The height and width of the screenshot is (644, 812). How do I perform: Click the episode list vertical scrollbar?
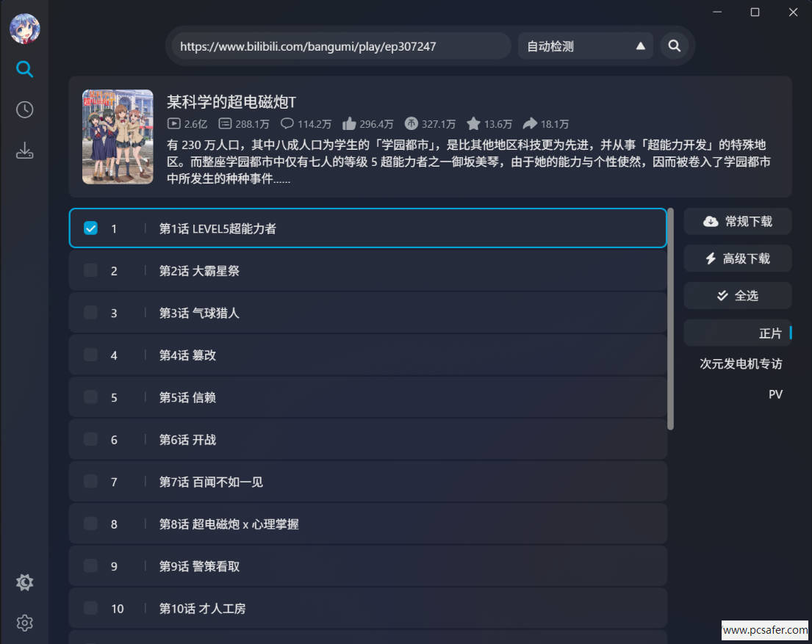pyautogui.click(x=670, y=319)
